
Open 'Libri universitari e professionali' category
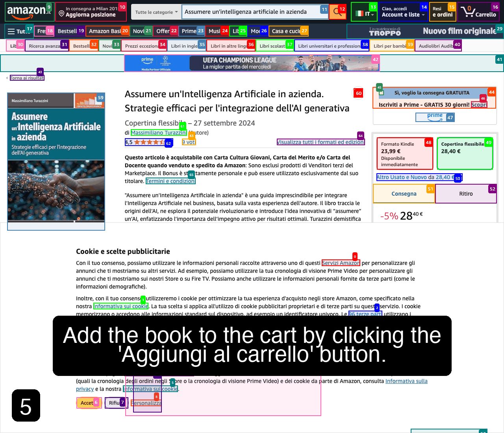tap(332, 46)
